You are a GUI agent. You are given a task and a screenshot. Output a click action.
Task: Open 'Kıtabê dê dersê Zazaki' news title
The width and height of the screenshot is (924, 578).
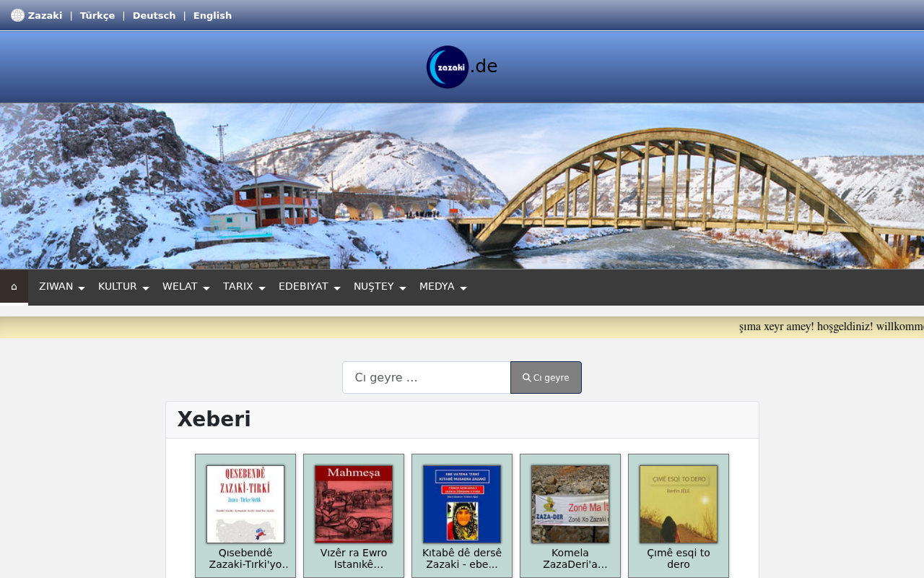[462, 558]
